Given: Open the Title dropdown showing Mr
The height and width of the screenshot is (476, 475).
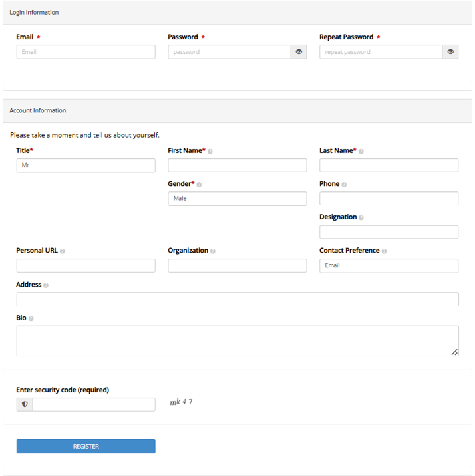Looking at the screenshot, I should [86, 166].
